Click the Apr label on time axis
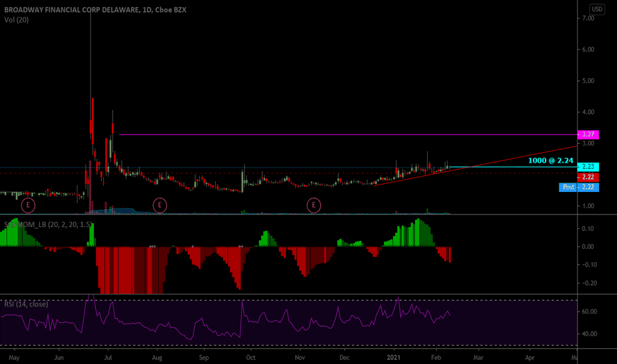617x364 pixels. click(530, 357)
